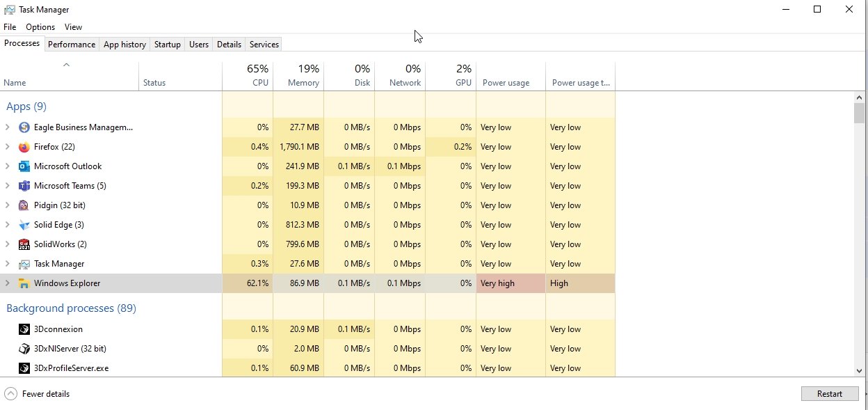This screenshot has height=410, width=868.
Task: Click the Firefox icon in the process list
Action: (24, 147)
